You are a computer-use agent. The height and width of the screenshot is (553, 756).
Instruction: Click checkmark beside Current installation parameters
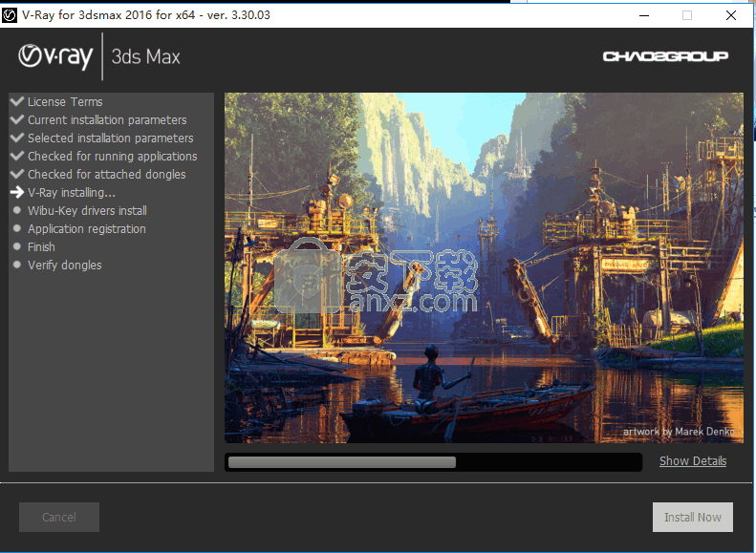coord(17,119)
